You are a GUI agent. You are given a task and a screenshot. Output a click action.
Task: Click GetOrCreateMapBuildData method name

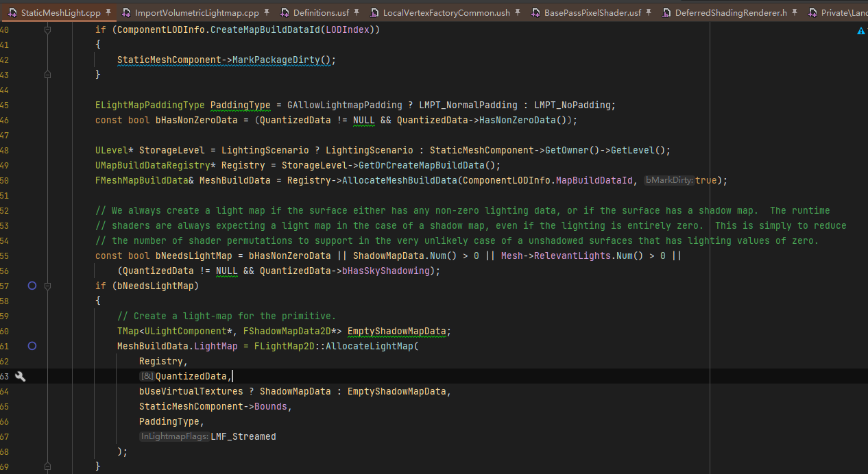[422, 165]
